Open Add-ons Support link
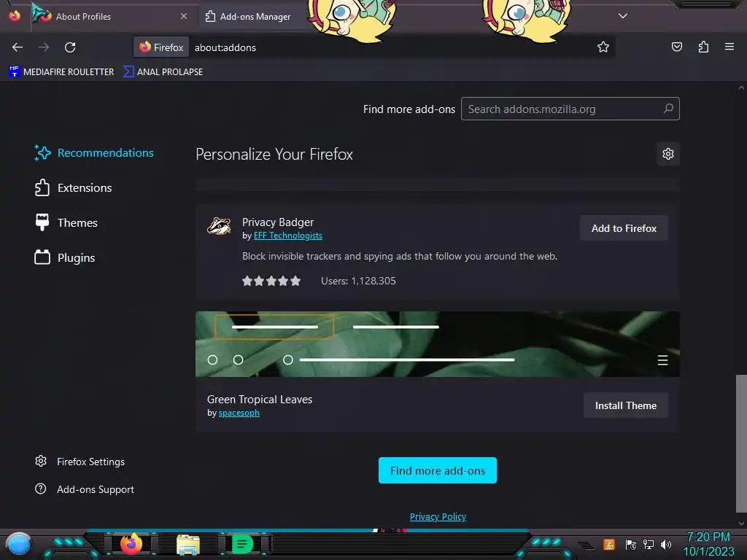747x560 pixels. click(x=85, y=489)
